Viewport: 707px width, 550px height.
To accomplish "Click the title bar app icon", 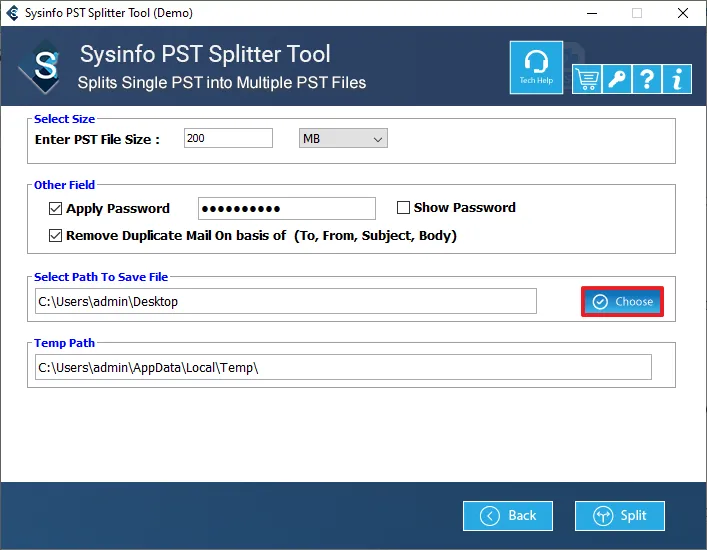I will (13, 13).
